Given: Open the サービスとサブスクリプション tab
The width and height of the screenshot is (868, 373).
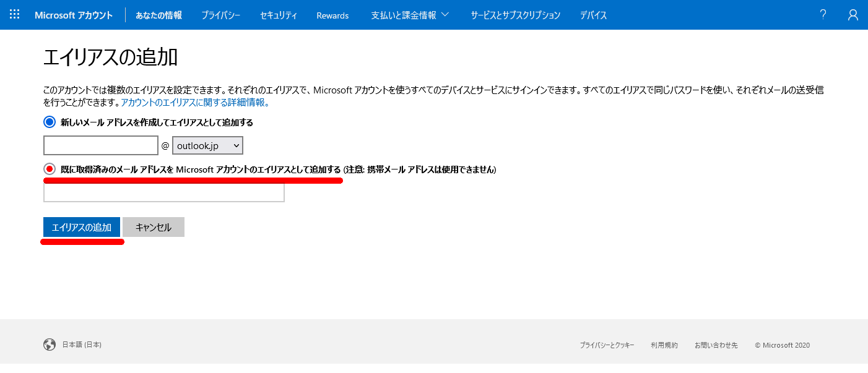Looking at the screenshot, I should pyautogui.click(x=515, y=15).
